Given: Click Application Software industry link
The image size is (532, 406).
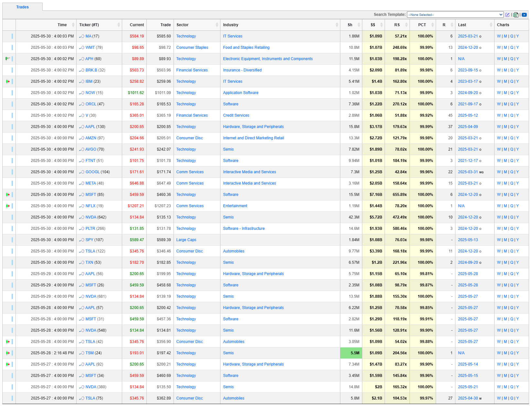Looking at the screenshot, I should point(241,93).
